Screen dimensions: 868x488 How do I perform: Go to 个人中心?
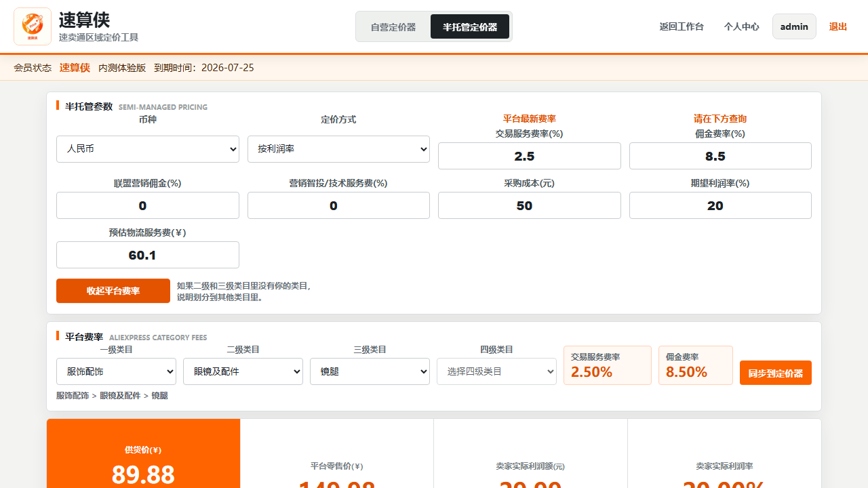741,27
